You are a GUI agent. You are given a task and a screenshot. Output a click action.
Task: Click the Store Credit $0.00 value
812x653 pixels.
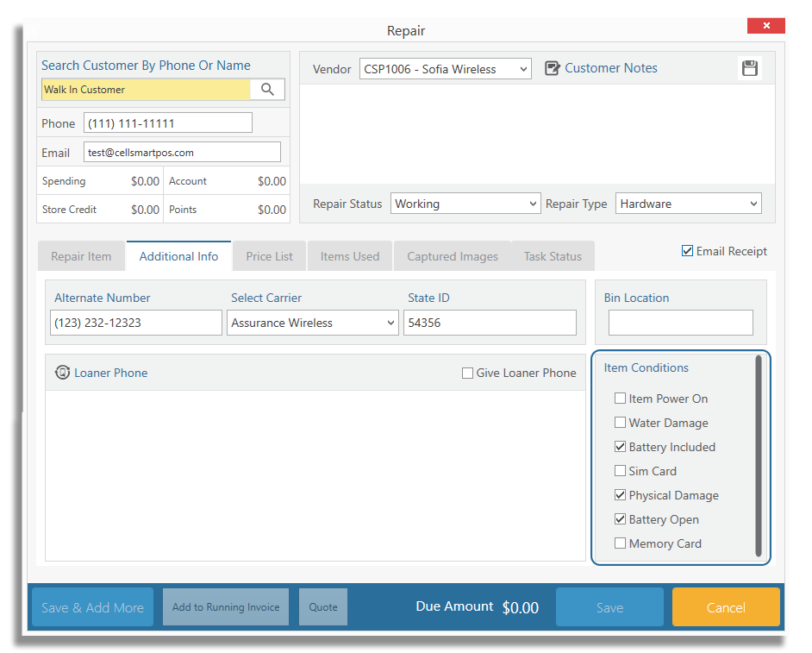(145, 210)
